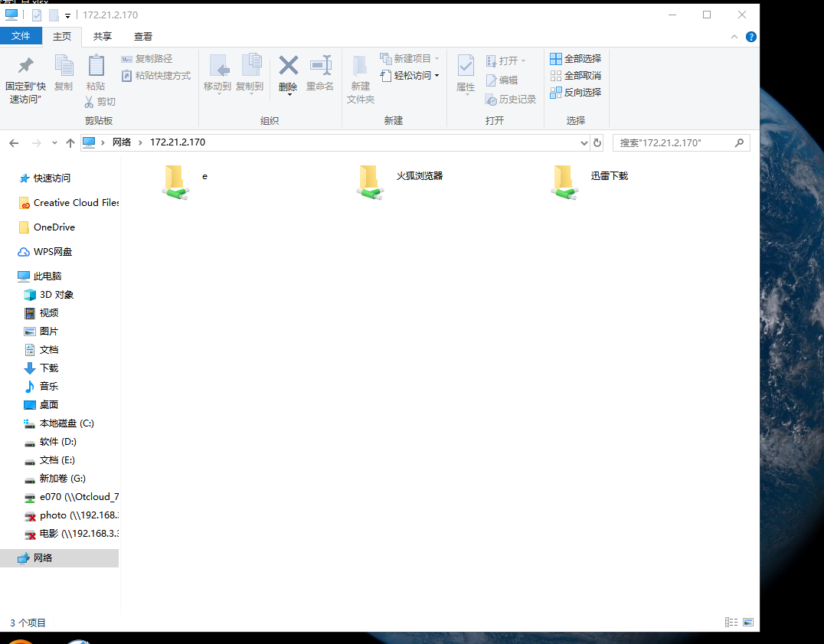Click the Rename (重命名) icon
This screenshot has width=824, height=644.
(320, 66)
